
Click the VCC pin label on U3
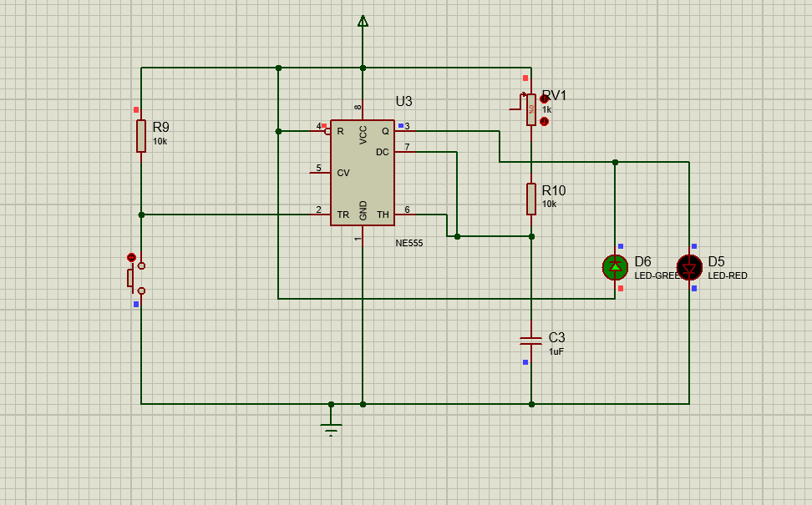363,135
